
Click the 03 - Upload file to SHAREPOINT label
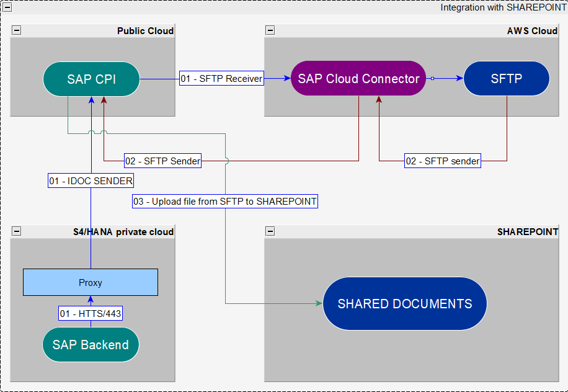[x=224, y=201]
